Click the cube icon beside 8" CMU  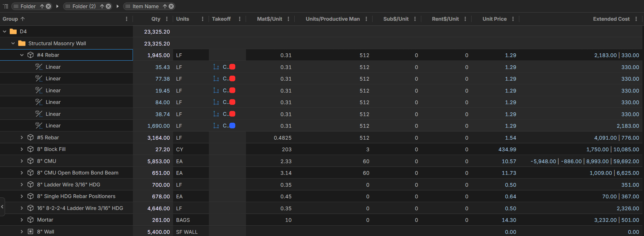tap(30, 161)
